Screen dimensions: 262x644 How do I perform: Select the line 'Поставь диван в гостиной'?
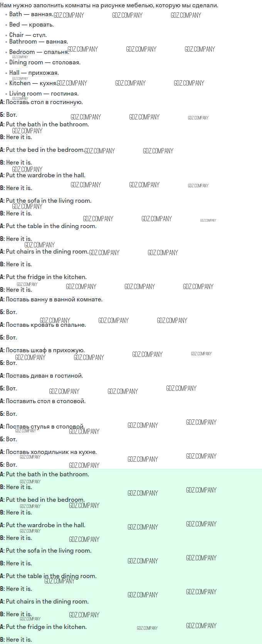click(42, 376)
